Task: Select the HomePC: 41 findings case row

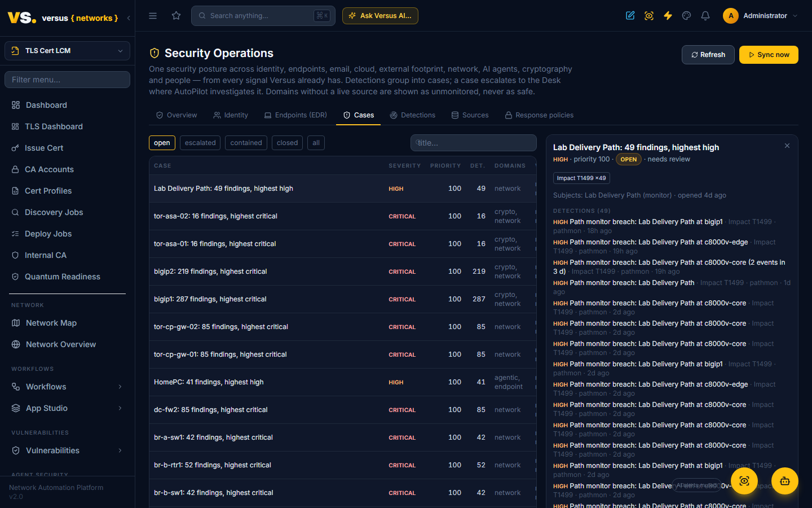Action: pos(342,382)
